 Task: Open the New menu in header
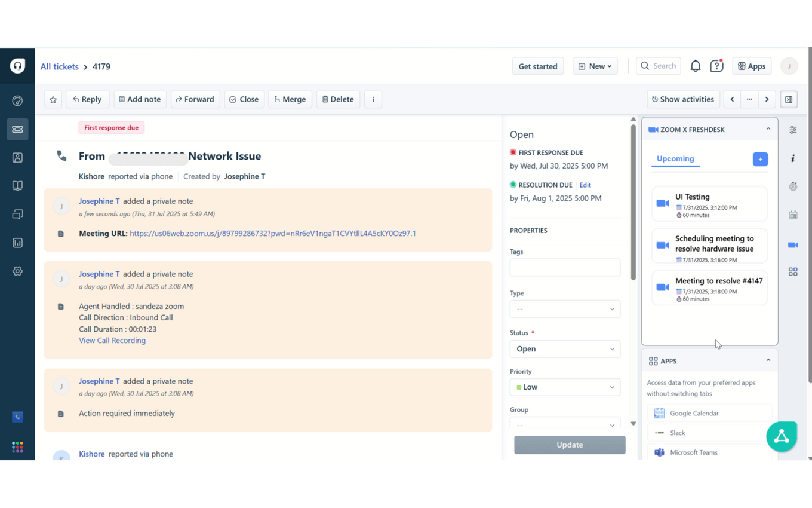click(595, 66)
